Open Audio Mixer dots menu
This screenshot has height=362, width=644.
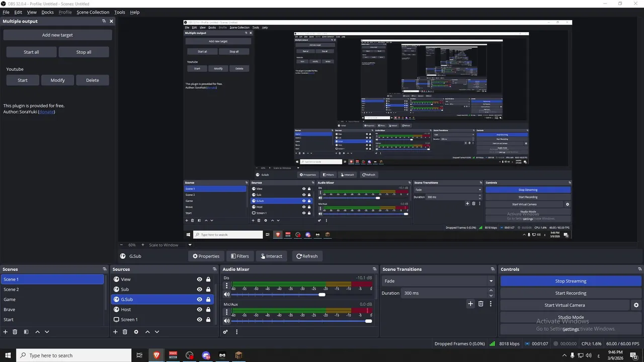(236, 332)
